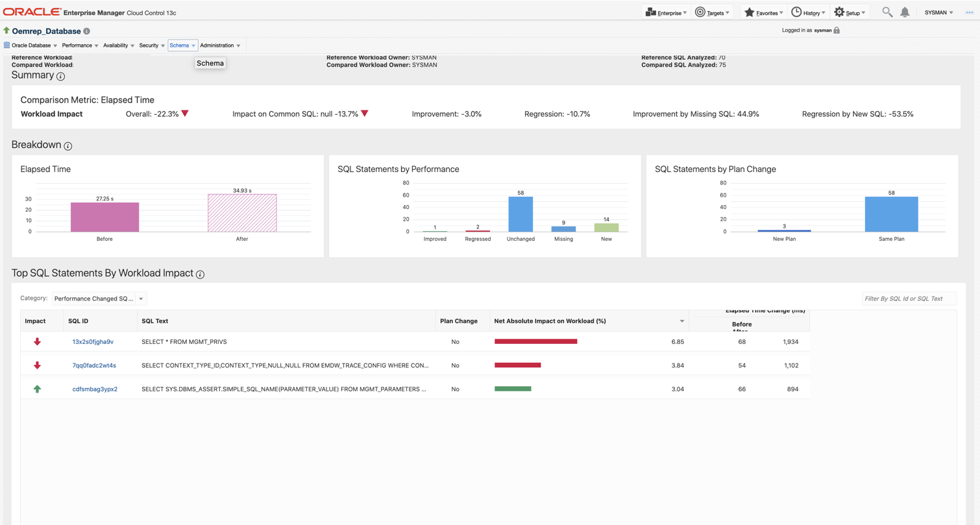Open SQL ID link cdfsmbag3ypx2
The image size is (980, 525).
click(x=95, y=389)
